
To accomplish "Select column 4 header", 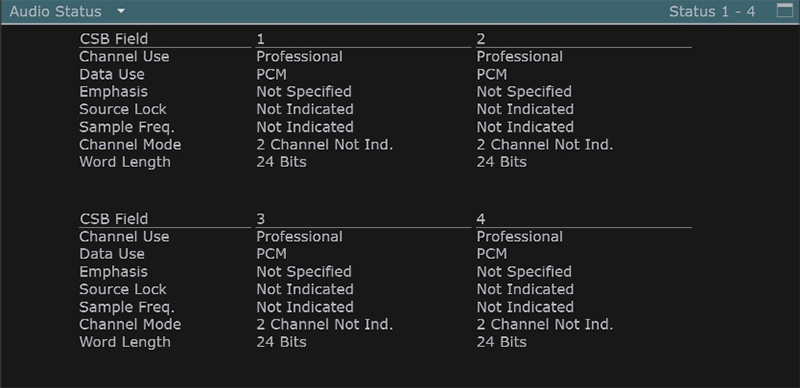I will click(x=481, y=220).
